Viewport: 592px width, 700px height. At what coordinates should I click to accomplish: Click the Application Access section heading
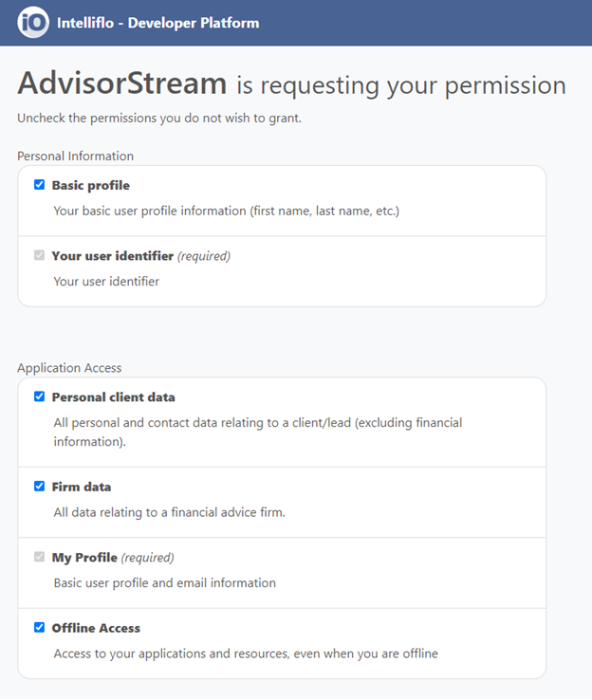(x=69, y=368)
